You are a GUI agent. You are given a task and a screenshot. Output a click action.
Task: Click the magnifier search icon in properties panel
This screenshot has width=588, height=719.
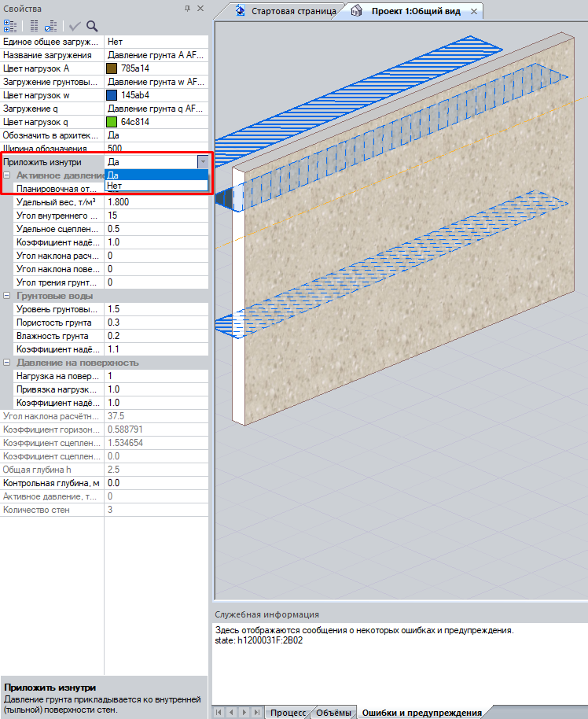click(x=93, y=25)
